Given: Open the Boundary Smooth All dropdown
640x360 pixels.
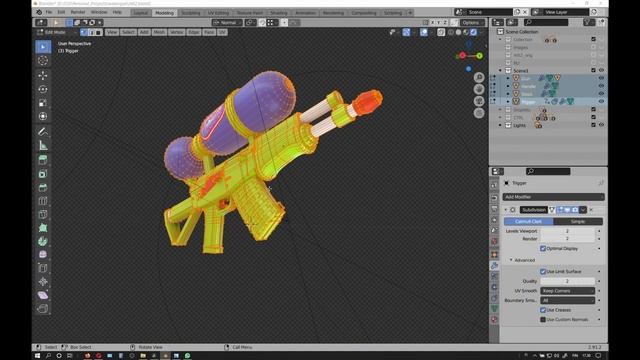Looking at the screenshot, I should (x=567, y=300).
